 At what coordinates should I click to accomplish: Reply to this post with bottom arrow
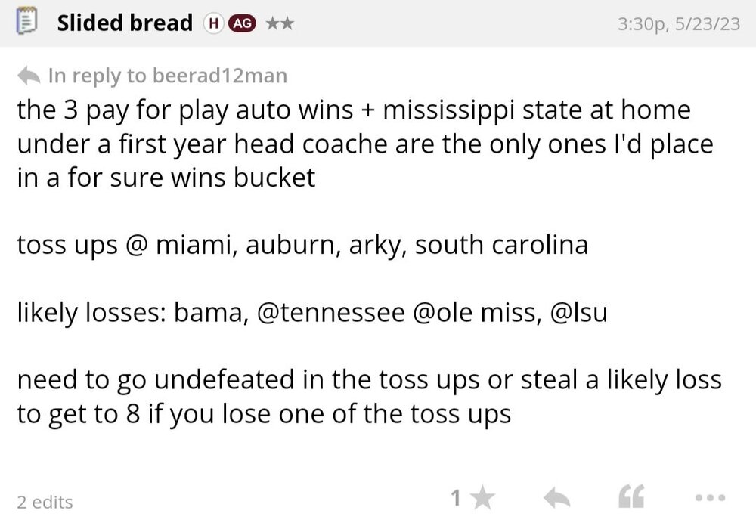pos(556,498)
